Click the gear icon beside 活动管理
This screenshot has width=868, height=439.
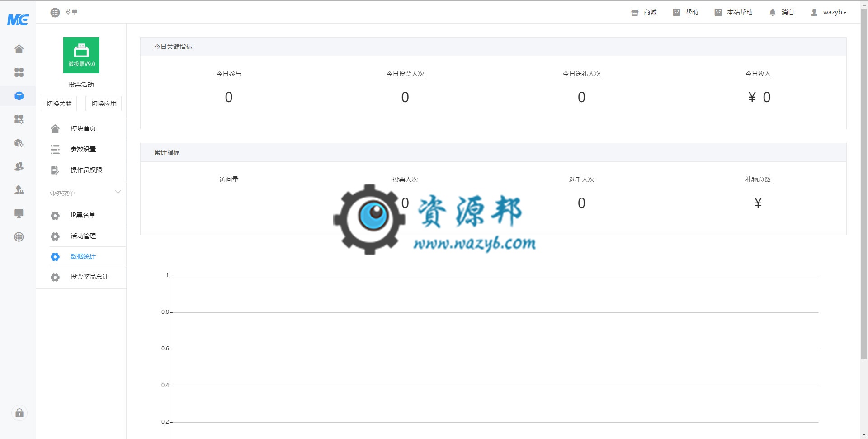pos(55,236)
